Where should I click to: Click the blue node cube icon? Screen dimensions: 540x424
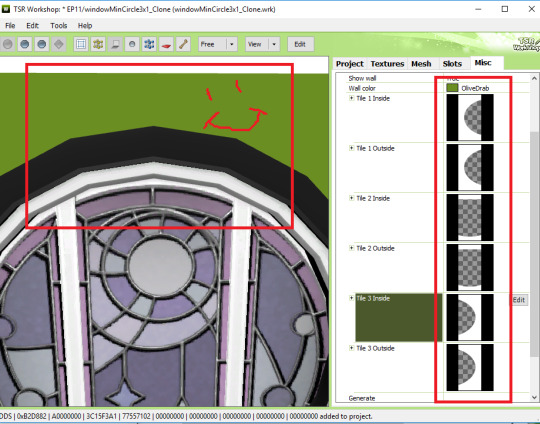point(149,44)
